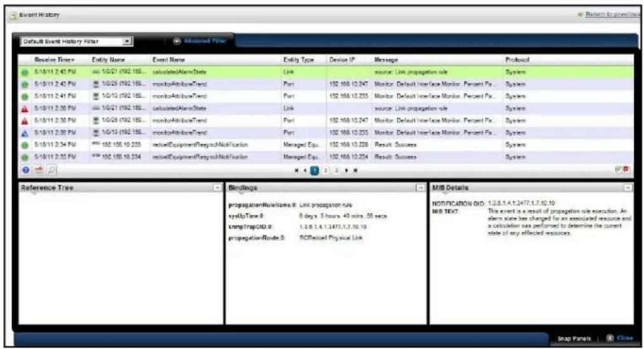Click Device IP cell 192.168.10.228
The width and height of the screenshot is (644, 349).
[x=349, y=145]
